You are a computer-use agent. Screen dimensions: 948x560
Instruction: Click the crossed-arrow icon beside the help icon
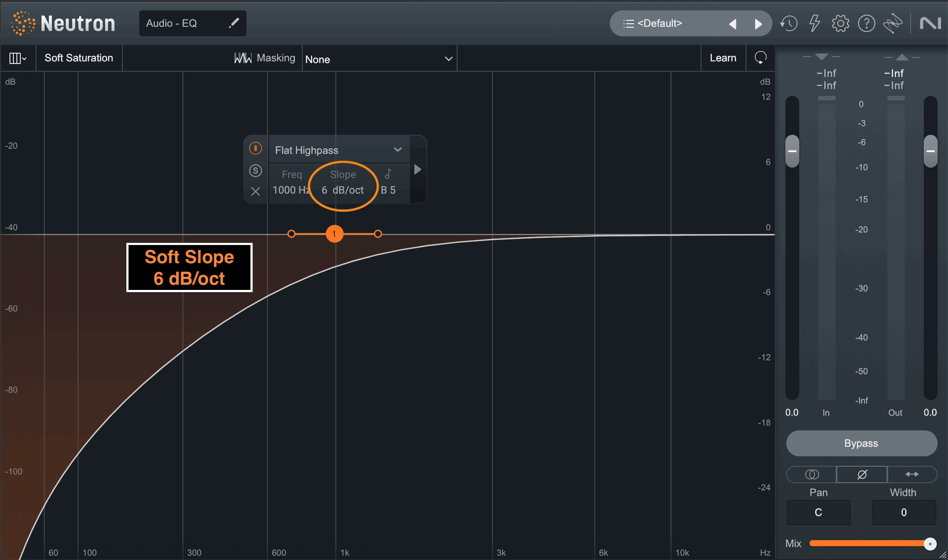coord(893,23)
